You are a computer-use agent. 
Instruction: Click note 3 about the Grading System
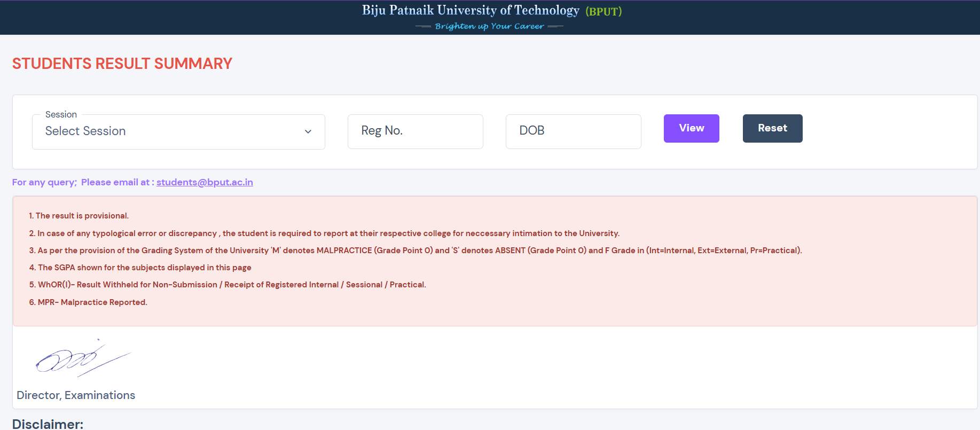point(415,251)
